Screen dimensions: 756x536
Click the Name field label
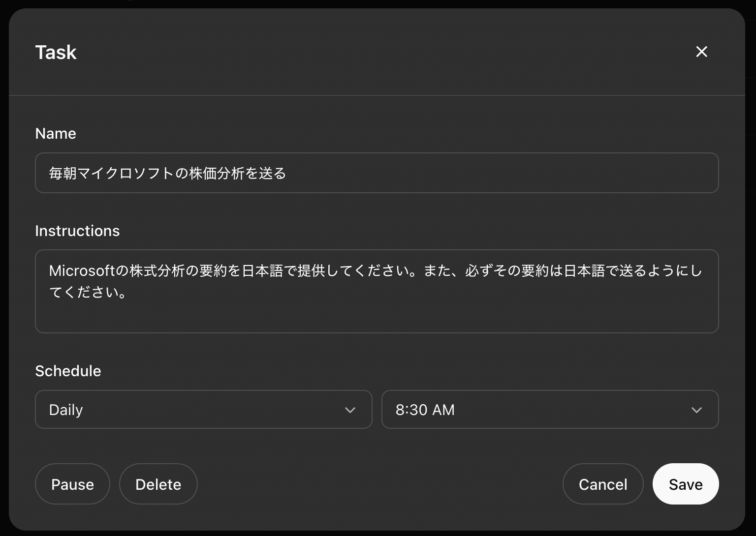coord(56,133)
